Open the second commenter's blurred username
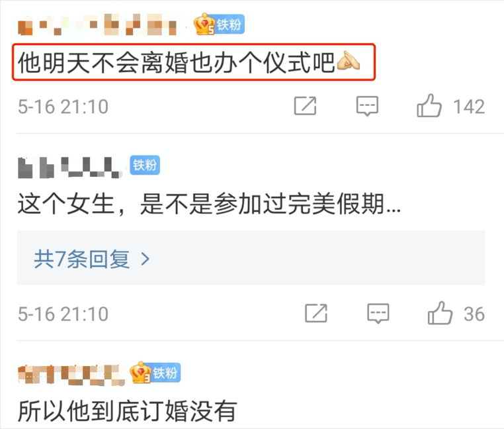 click(69, 167)
